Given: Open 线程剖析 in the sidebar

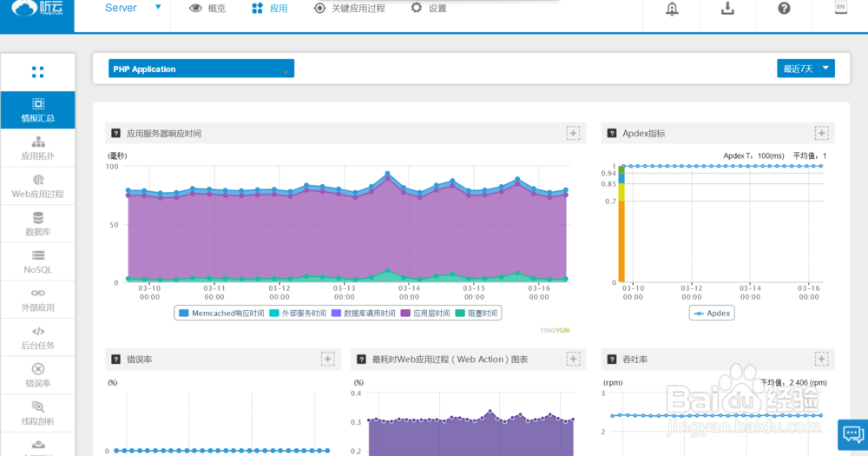Looking at the screenshot, I should pyautogui.click(x=37, y=413).
